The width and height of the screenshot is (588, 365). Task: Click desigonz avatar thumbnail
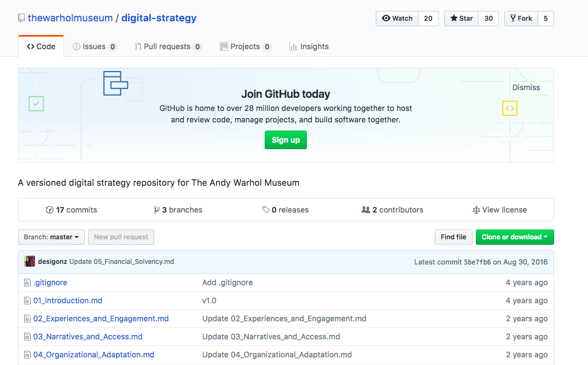point(30,261)
